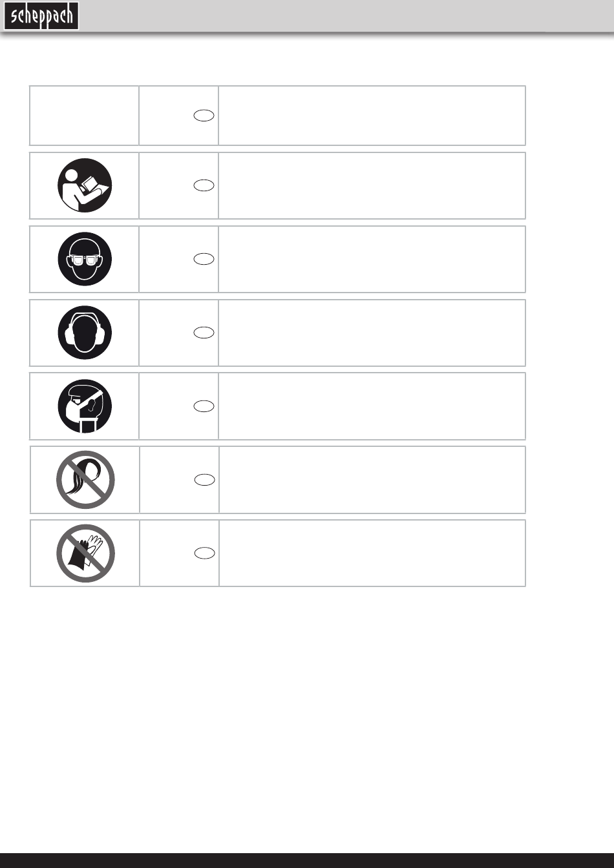Select the oval badge beside the ear protection symbol
Image resolution: width=614 pixels, height=868 pixels.
(204, 333)
